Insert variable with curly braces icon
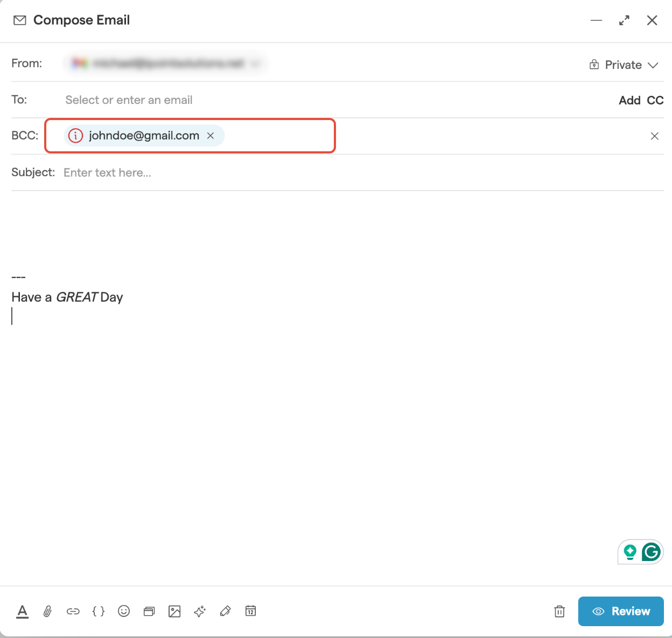Screen dimensions: 672x638 click(98, 611)
